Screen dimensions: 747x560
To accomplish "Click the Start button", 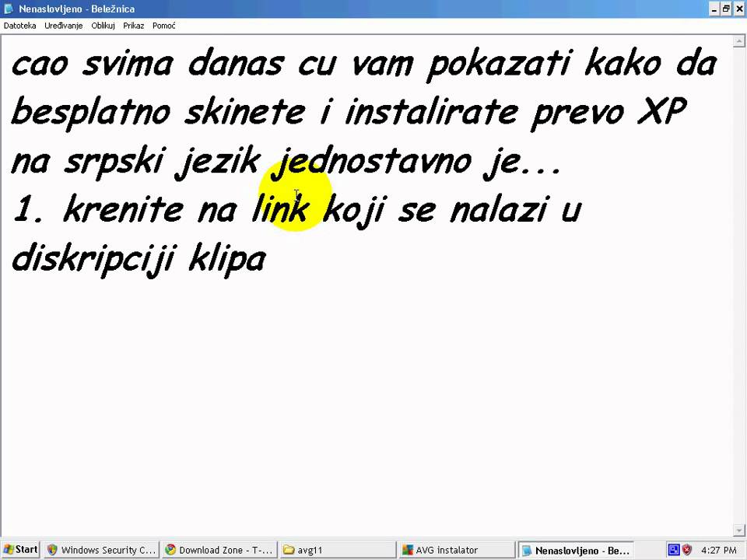I will point(20,550).
